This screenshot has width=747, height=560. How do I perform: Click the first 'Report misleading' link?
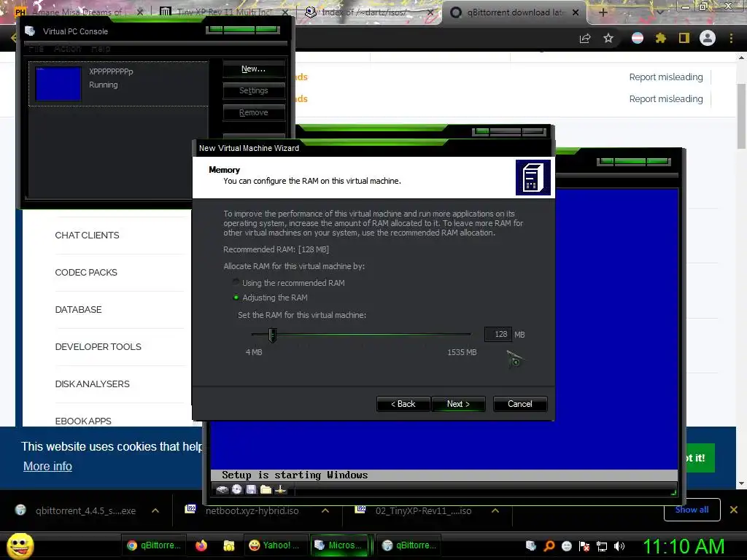point(665,77)
